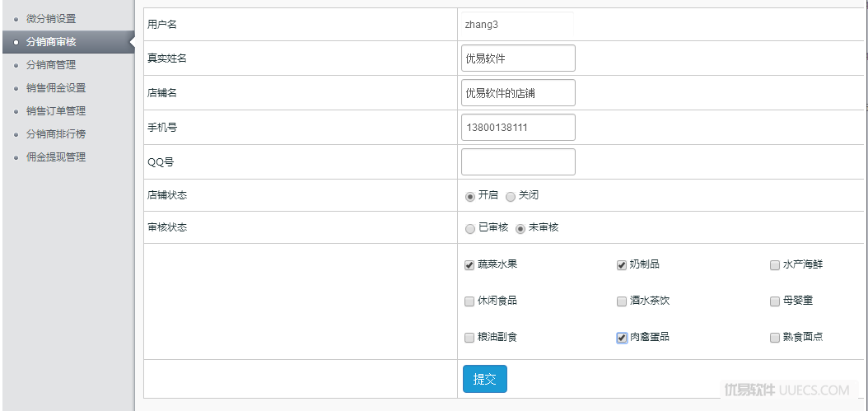Click the empty QQ号 field

tap(518, 161)
